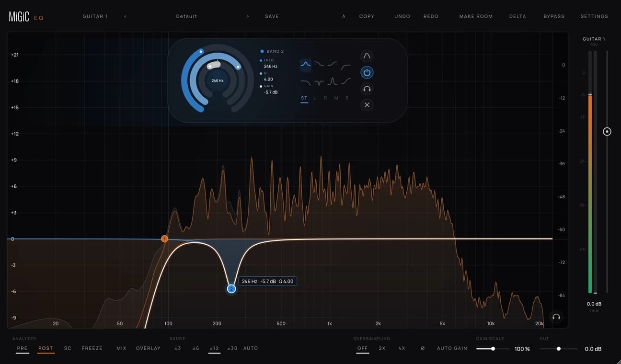Close the Band 2 panel with the X
The height and width of the screenshot is (364, 621).
(367, 105)
